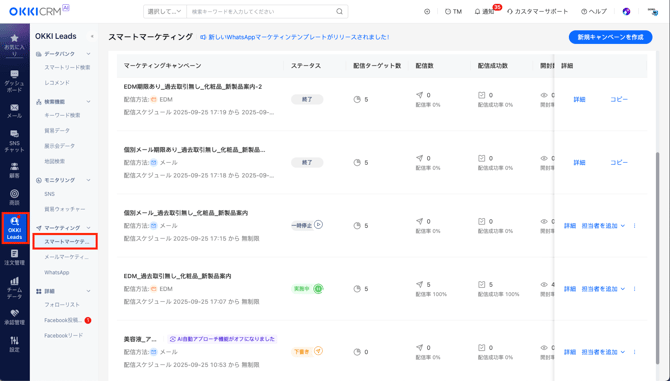Click the OKKI CRM logo
This screenshot has width=670, height=381.
pyautogui.click(x=39, y=11)
